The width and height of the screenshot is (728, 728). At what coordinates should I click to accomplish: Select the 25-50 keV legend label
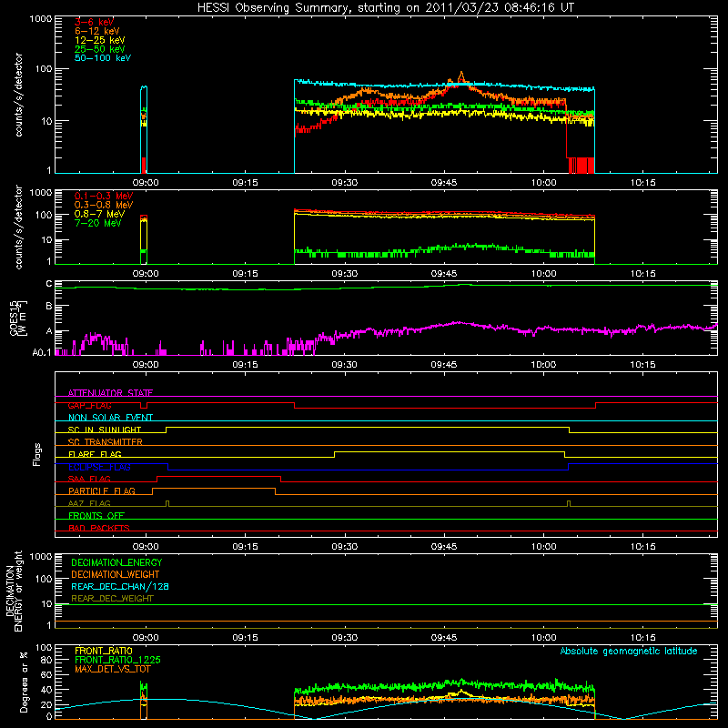pos(100,49)
